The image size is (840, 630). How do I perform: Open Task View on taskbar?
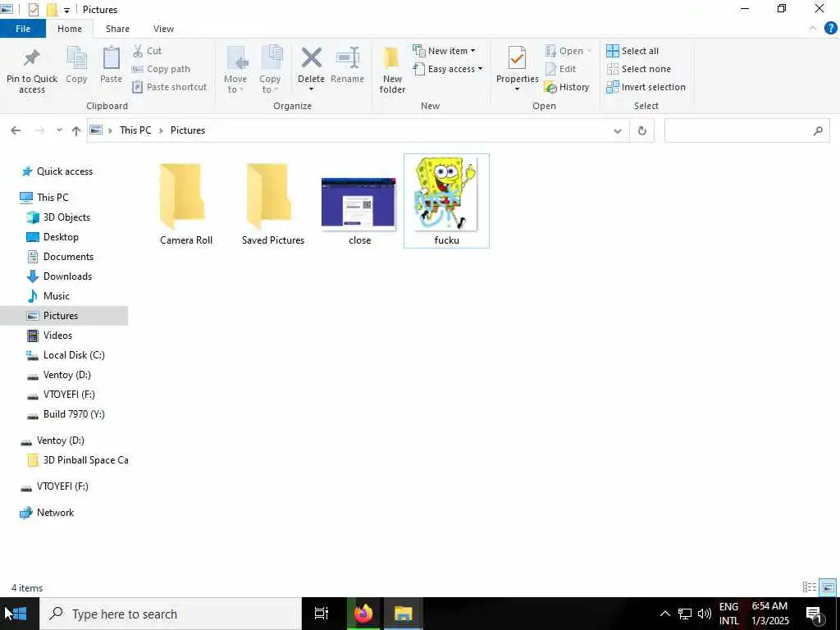coord(322,614)
